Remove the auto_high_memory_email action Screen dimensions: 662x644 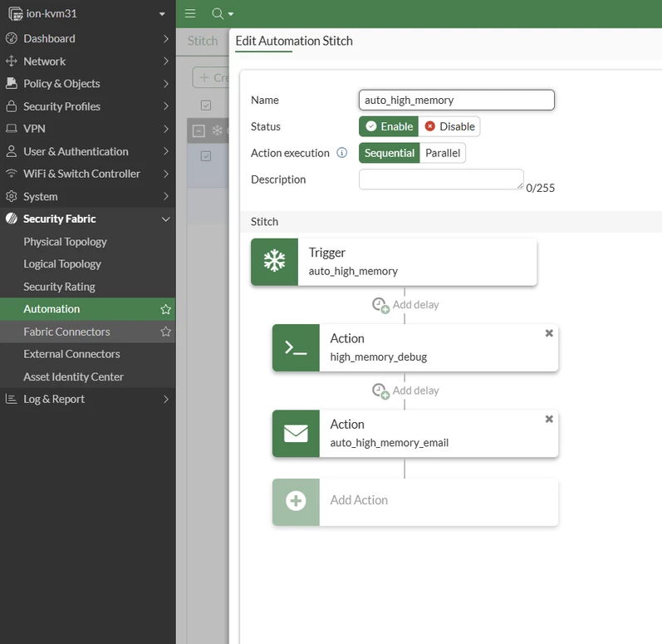pyautogui.click(x=549, y=419)
